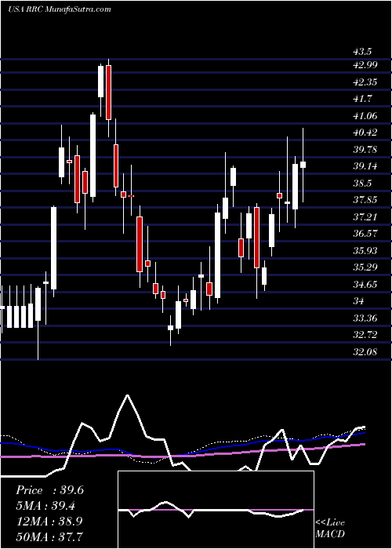Click the 40.42 price axis label
392x549 pixels.
pyautogui.click(x=365, y=133)
